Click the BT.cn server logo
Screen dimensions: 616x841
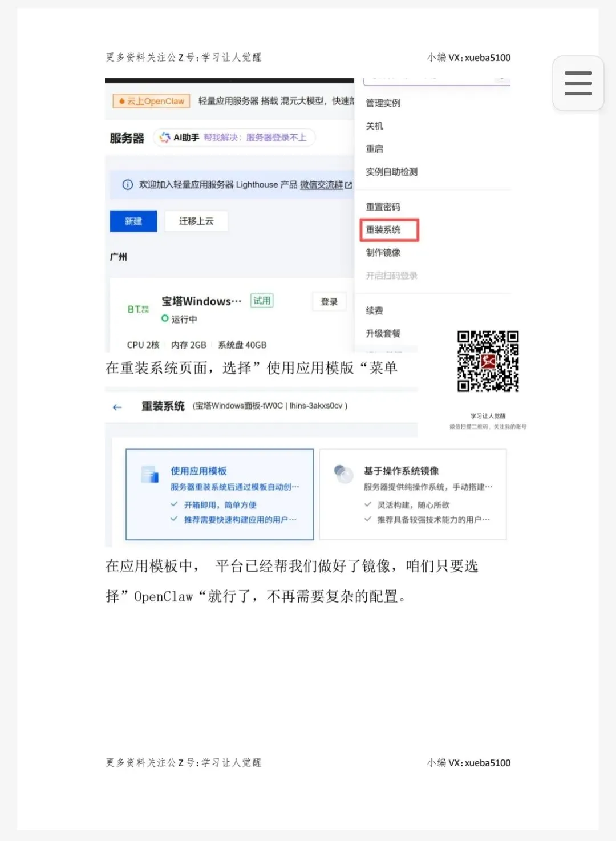[x=138, y=309]
